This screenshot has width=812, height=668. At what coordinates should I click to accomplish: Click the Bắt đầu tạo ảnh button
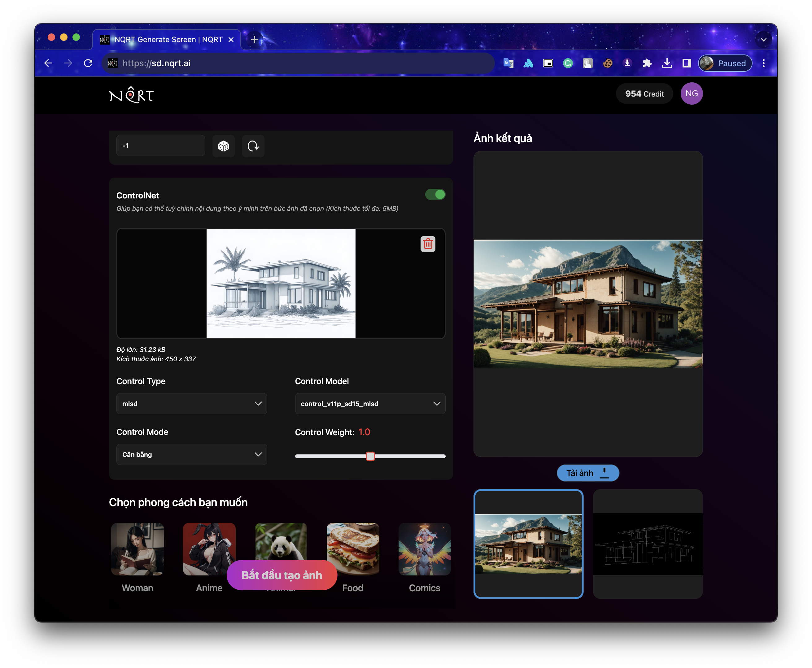tap(282, 575)
